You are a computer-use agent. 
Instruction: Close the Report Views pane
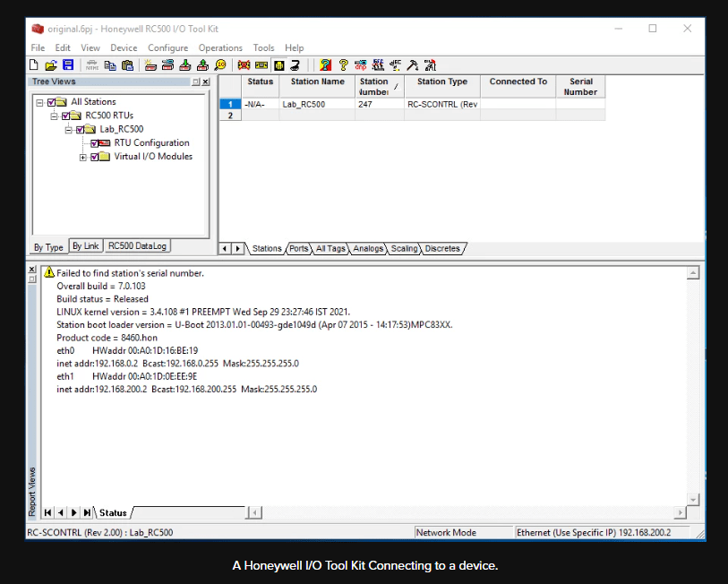[33, 270]
